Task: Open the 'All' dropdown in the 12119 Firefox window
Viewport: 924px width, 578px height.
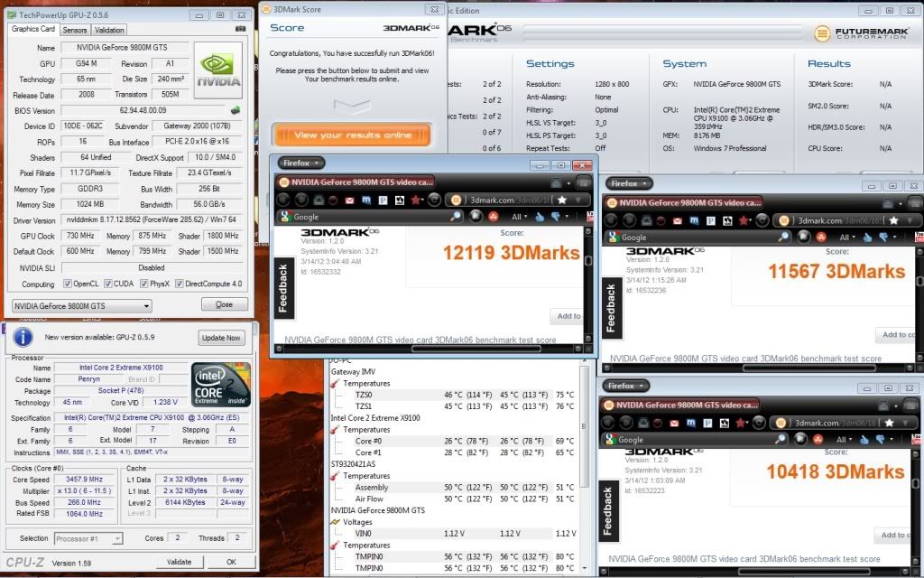Action: point(519,217)
